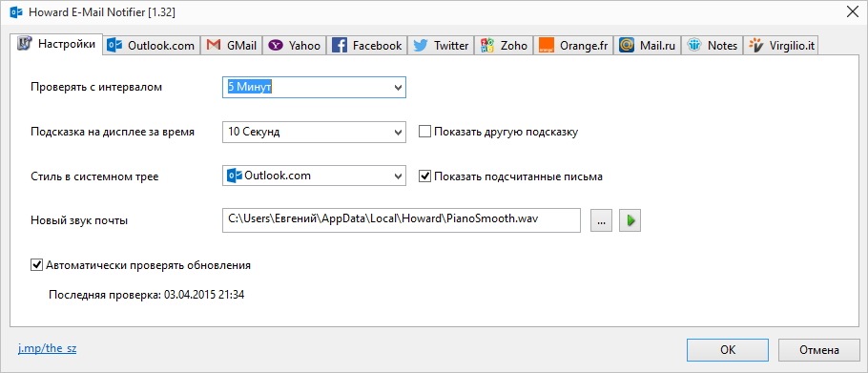Click the Zoho tab icon

[487, 46]
